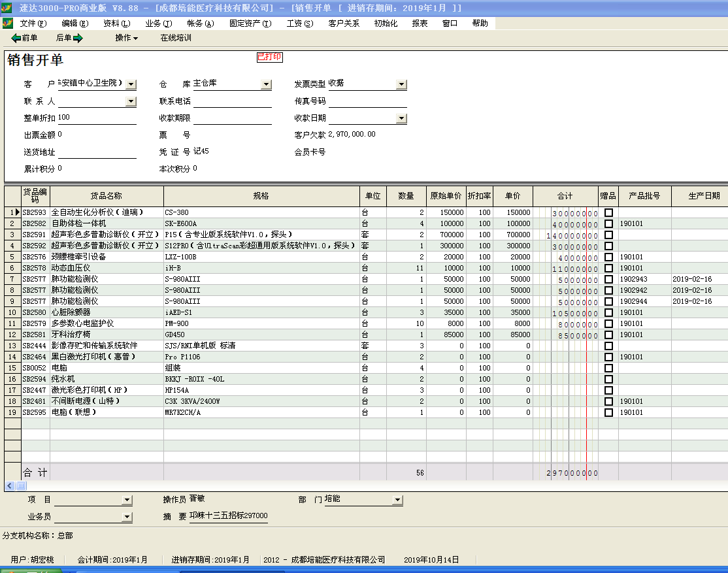Click the horizontal scrollbar left arrow
Viewport: 728px width, 573px height.
pos(10,485)
